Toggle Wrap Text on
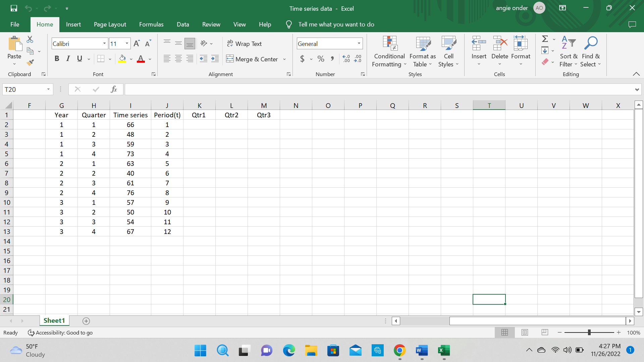 (245, 44)
